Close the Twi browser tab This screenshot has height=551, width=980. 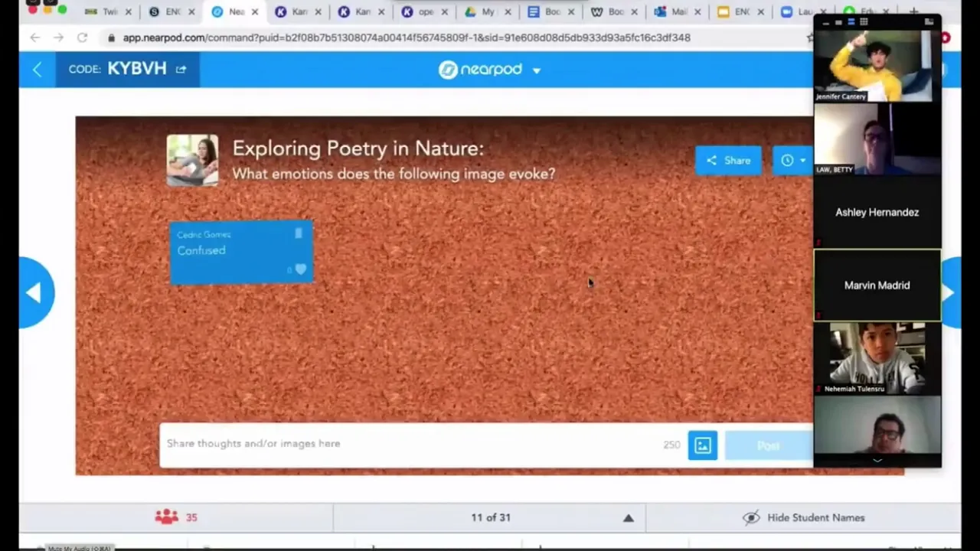coord(129,11)
